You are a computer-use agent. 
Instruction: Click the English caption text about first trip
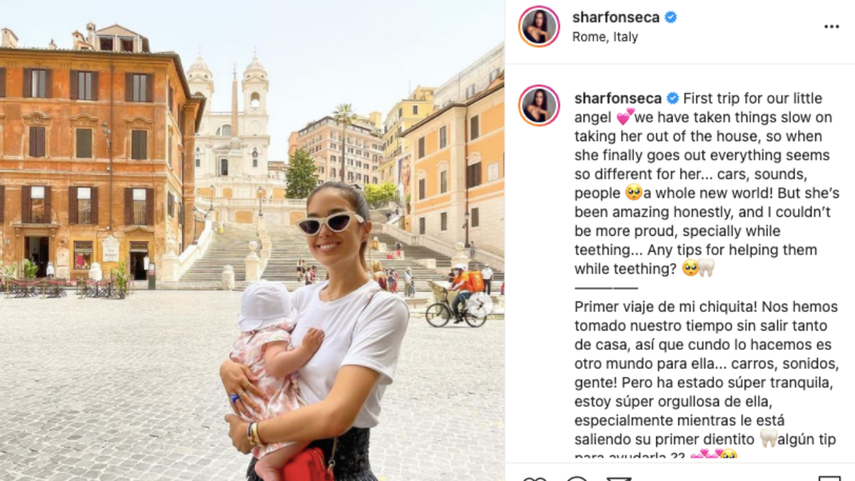(x=707, y=183)
